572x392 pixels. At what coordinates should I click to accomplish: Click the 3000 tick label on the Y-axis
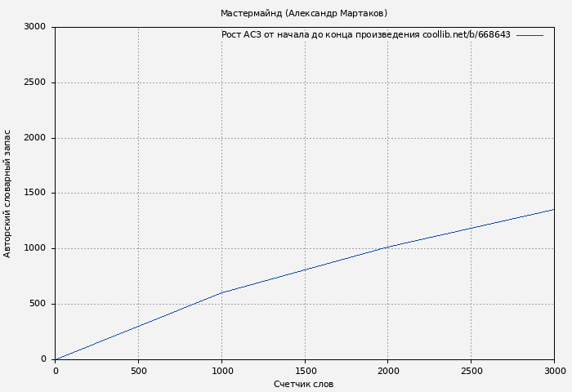(34, 27)
